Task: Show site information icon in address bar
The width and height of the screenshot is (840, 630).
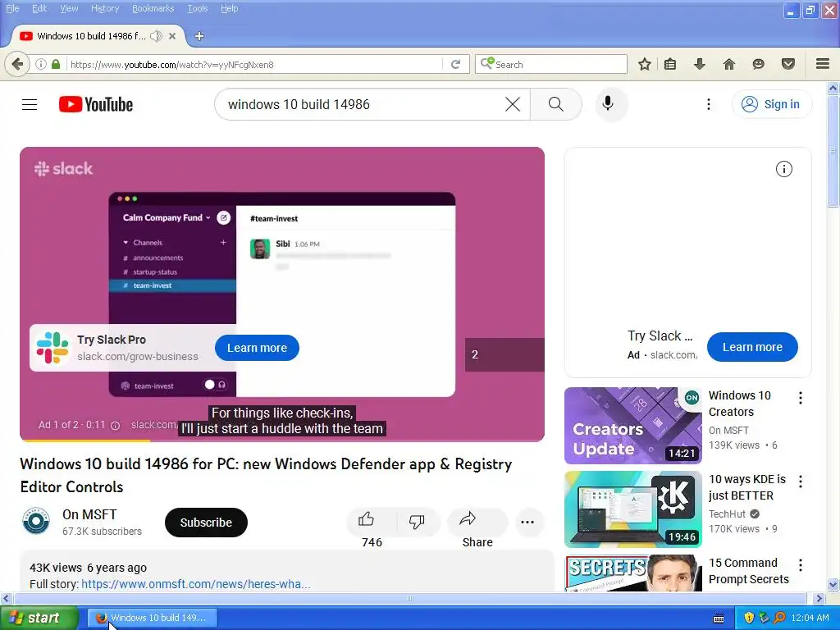Action: tap(41, 64)
